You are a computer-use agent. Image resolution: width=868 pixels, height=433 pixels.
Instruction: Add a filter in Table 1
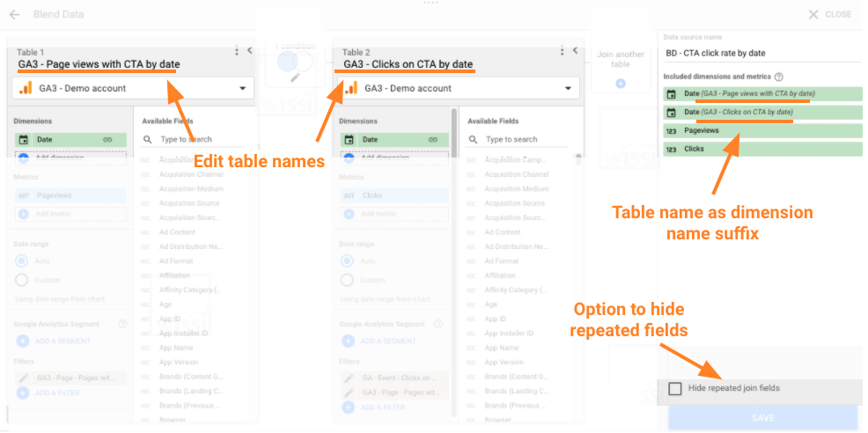pyautogui.click(x=48, y=393)
